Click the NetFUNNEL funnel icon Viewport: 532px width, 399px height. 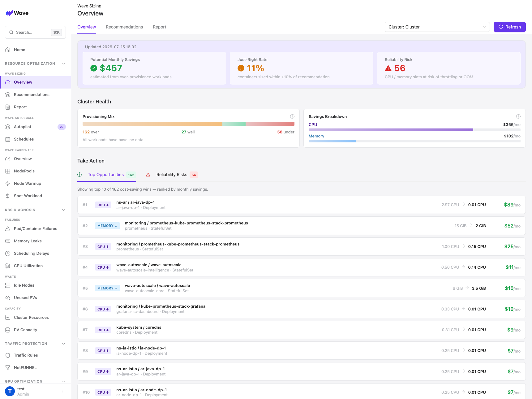click(x=8, y=368)
